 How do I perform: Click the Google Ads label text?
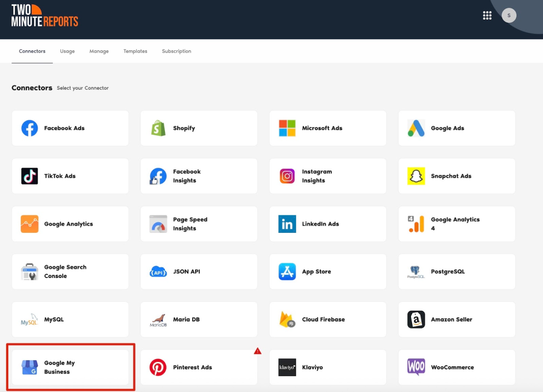pyautogui.click(x=448, y=128)
